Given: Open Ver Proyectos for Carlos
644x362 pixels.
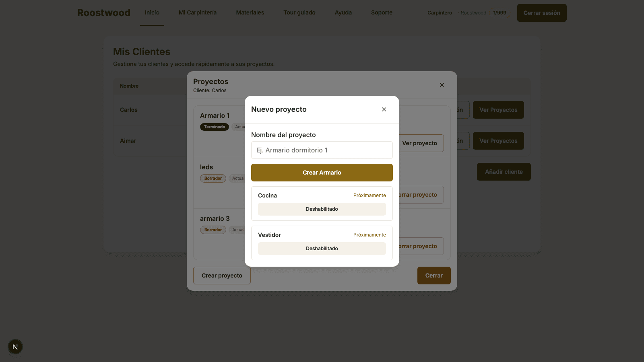Looking at the screenshot, I should (498, 110).
